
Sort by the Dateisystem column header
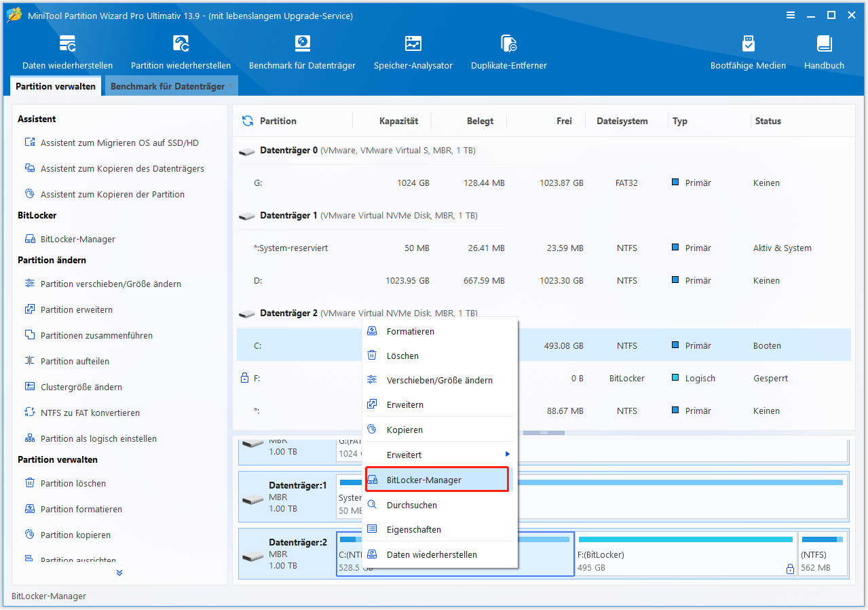pyautogui.click(x=622, y=121)
